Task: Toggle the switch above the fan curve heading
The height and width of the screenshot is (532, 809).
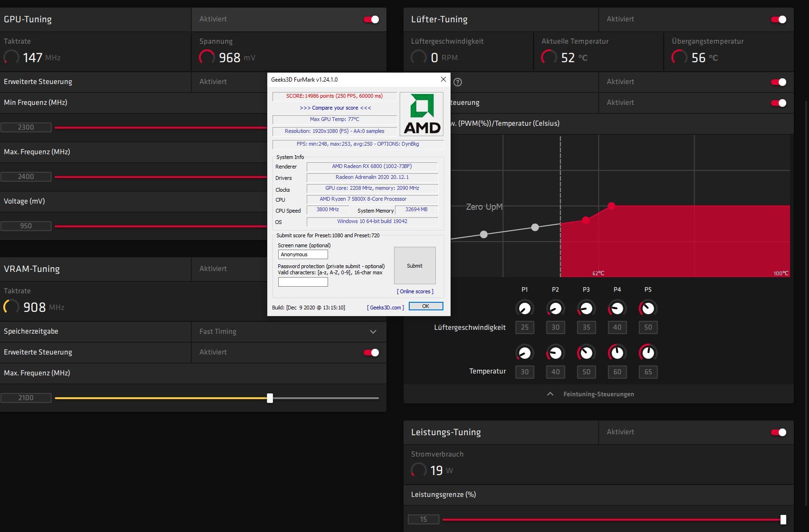Action: point(779,103)
